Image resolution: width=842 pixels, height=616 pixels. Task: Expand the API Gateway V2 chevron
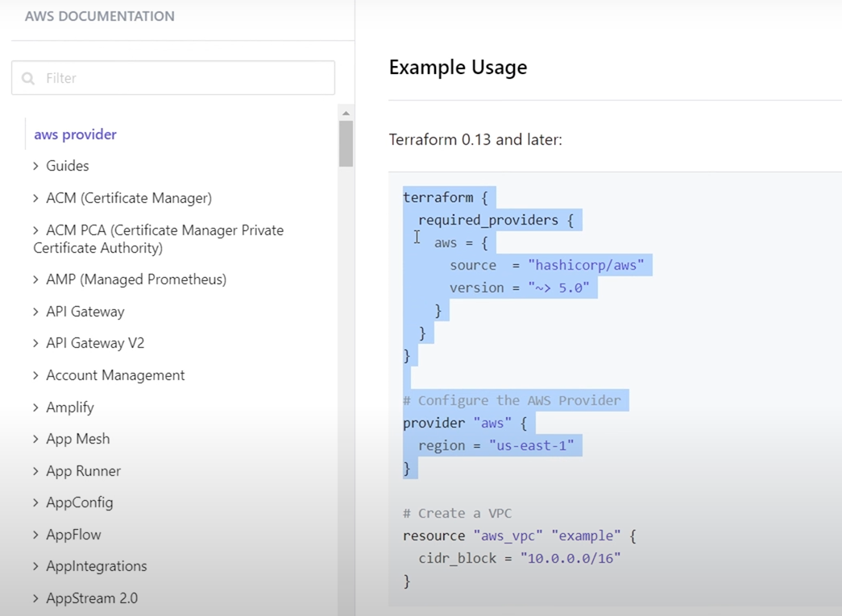(x=36, y=343)
